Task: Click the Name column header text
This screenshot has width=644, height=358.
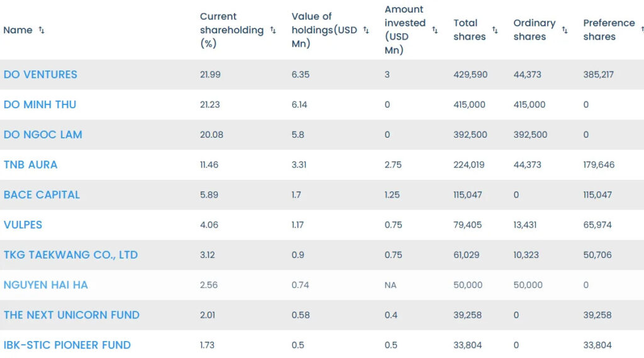Action: [18, 30]
